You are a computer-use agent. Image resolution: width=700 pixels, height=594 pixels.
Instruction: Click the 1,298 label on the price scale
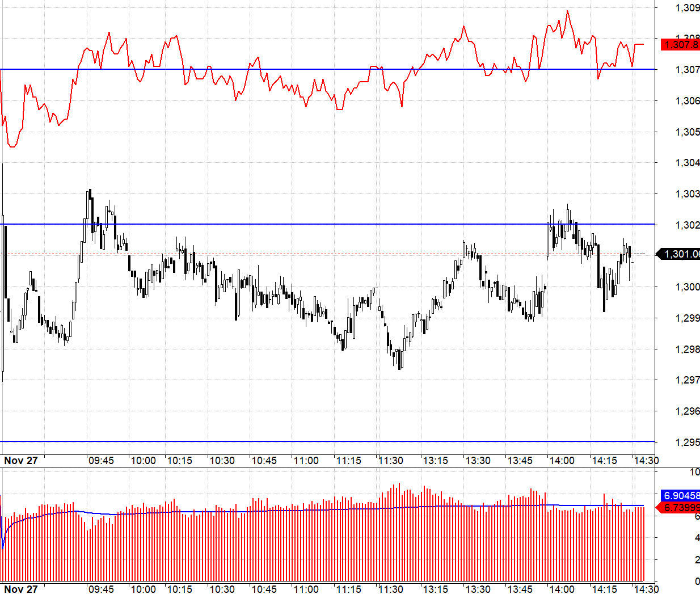[x=687, y=349]
